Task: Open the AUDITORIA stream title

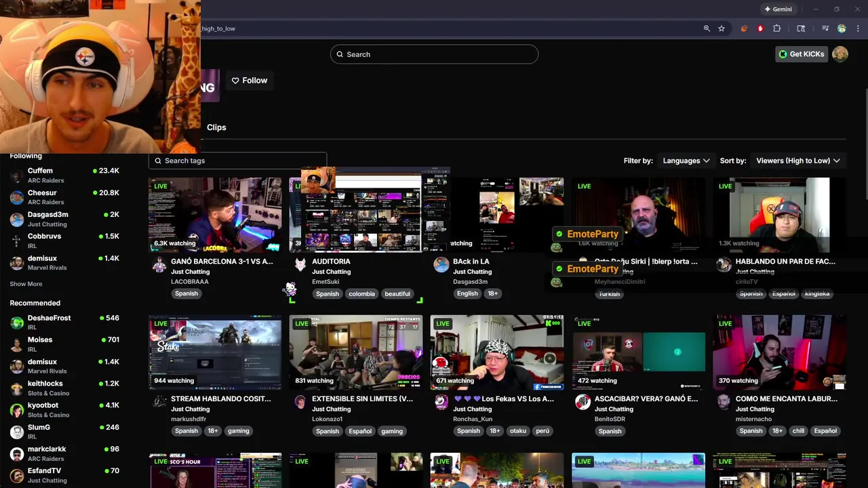Action: (331, 262)
